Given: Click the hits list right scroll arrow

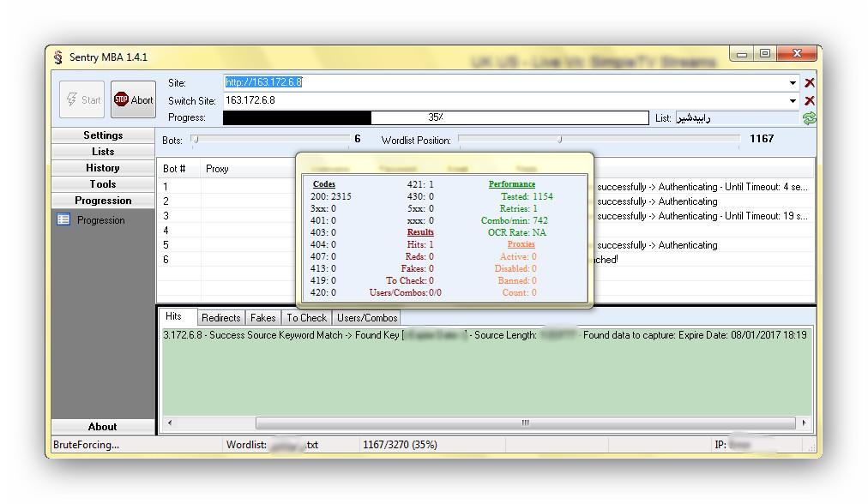Looking at the screenshot, I should click(804, 423).
